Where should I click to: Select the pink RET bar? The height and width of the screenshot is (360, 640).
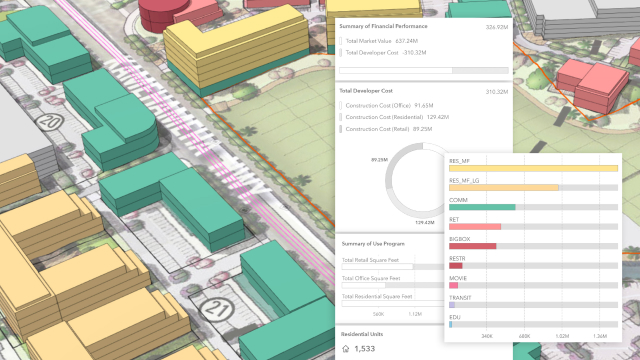pyautogui.click(x=475, y=227)
